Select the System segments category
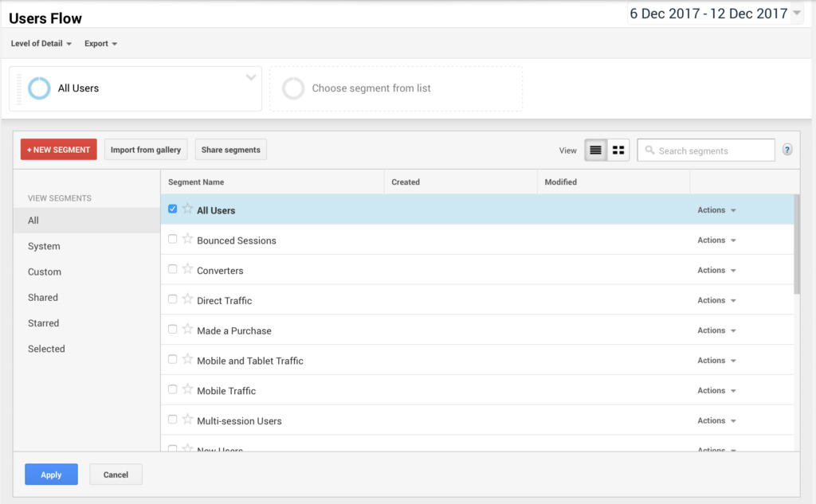This screenshot has height=504, width=816. (44, 247)
